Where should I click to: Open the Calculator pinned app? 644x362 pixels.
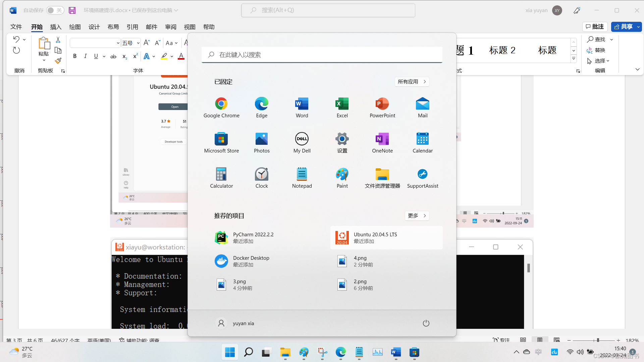[221, 177]
